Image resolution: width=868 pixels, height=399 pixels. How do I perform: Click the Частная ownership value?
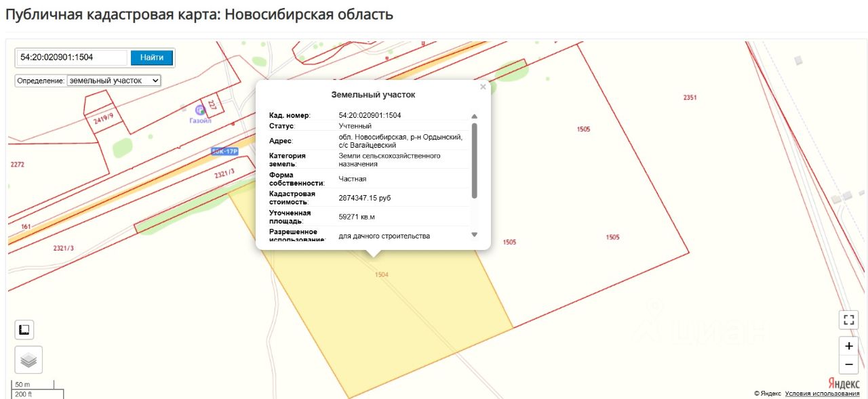point(353,179)
